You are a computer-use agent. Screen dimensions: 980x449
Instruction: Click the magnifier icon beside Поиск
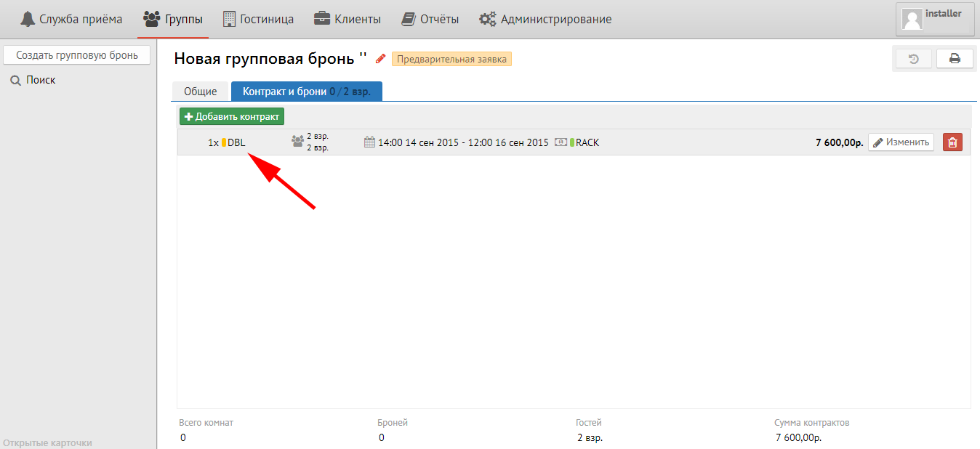(x=15, y=81)
